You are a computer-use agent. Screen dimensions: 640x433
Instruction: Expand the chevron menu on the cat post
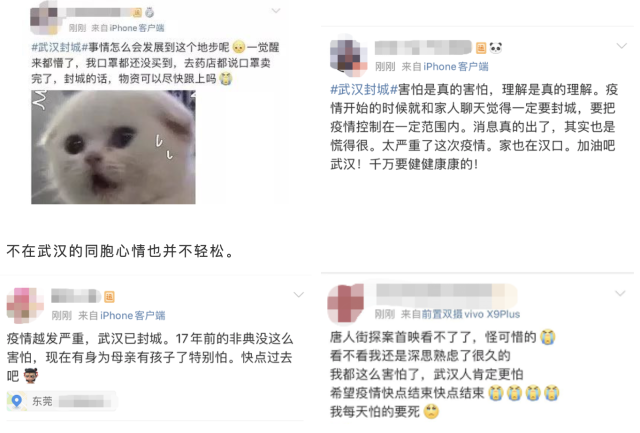point(276,11)
